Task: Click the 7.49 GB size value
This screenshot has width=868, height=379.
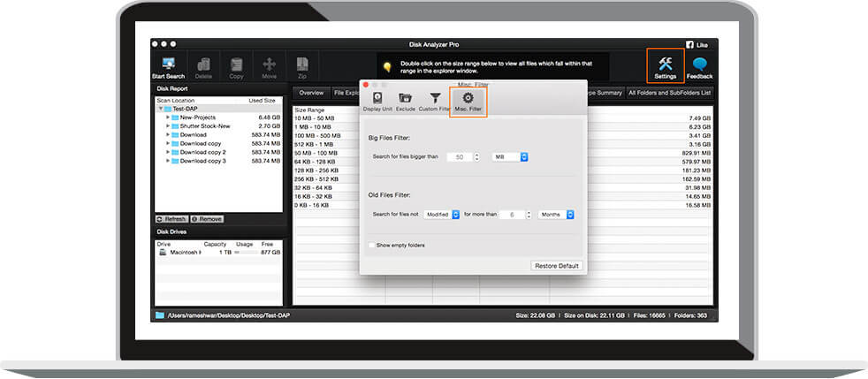Action: (x=700, y=118)
